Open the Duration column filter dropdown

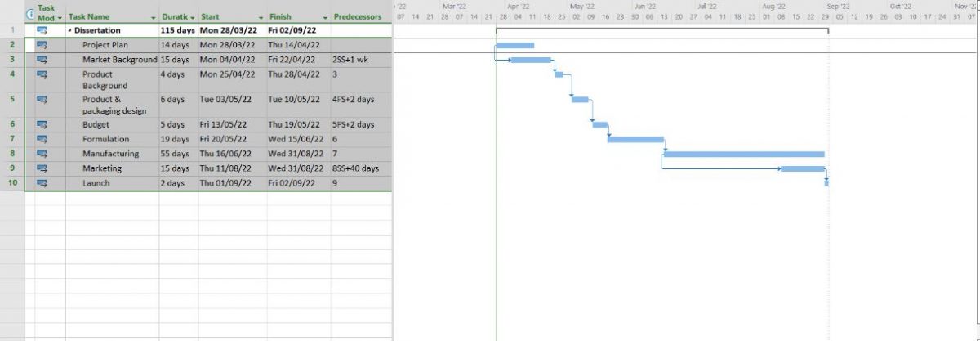(x=193, y=17)
